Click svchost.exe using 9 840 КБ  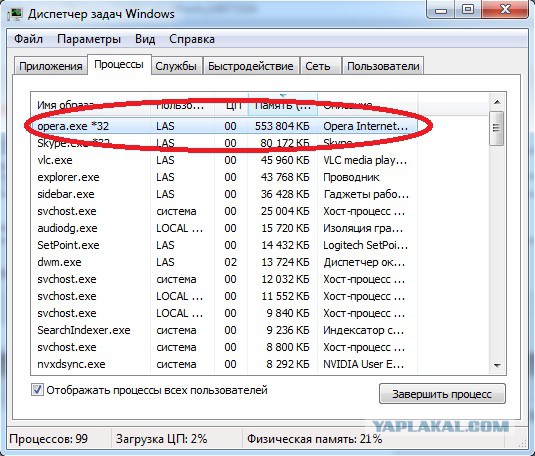(x=225, y=313)
